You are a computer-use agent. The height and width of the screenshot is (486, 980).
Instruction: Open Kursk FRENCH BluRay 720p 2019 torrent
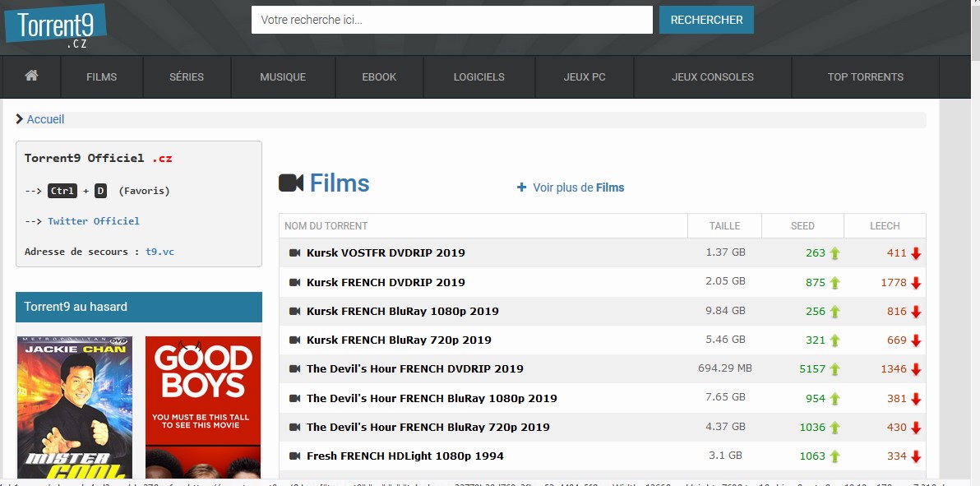(x=399, y=340)
